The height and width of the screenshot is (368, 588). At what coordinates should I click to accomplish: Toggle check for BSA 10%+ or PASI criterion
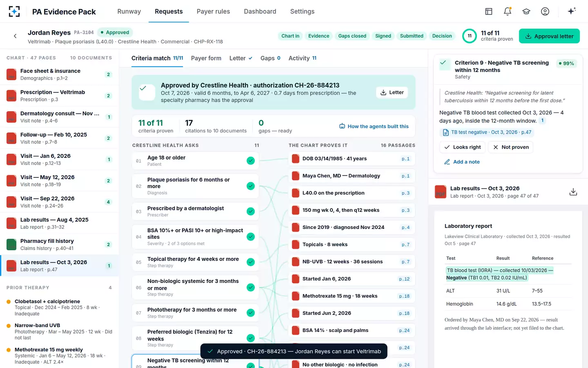251,237
